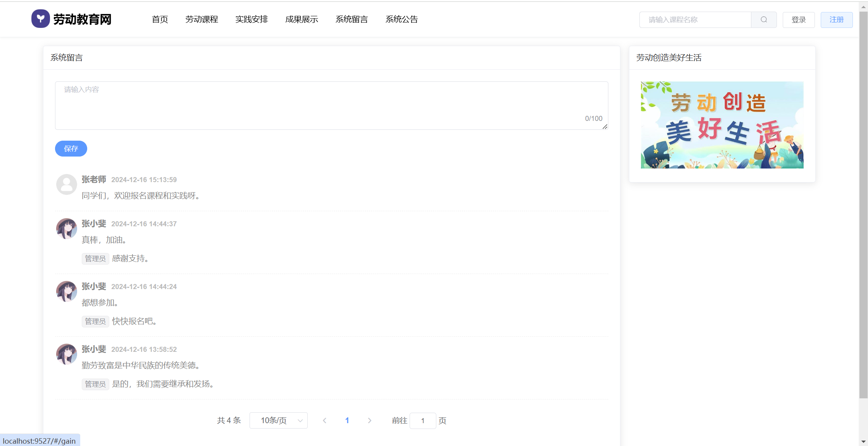Click the 劳动创造美好生活 banner image

[x=722, y=125]
